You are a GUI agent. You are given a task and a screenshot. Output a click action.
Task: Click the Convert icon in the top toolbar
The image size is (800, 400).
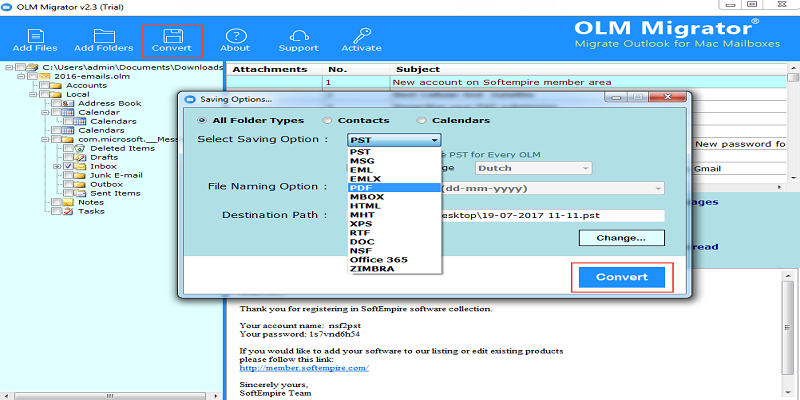coord(172,36)
